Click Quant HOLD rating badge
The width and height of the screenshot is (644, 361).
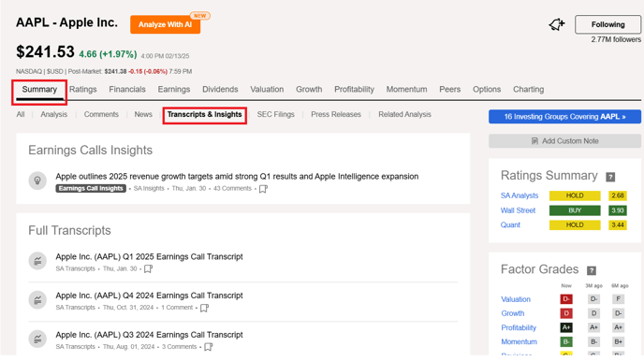(x=575, y=224)
